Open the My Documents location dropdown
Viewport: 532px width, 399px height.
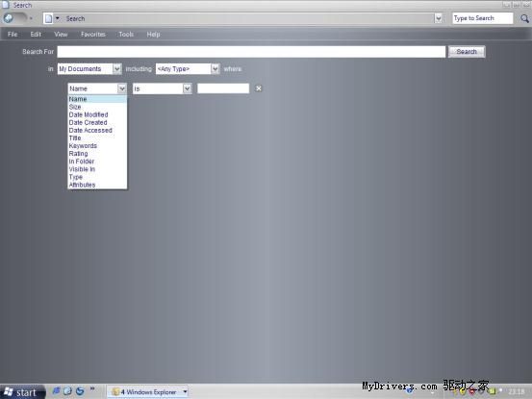pyautogui.click(x=89, y=69)
